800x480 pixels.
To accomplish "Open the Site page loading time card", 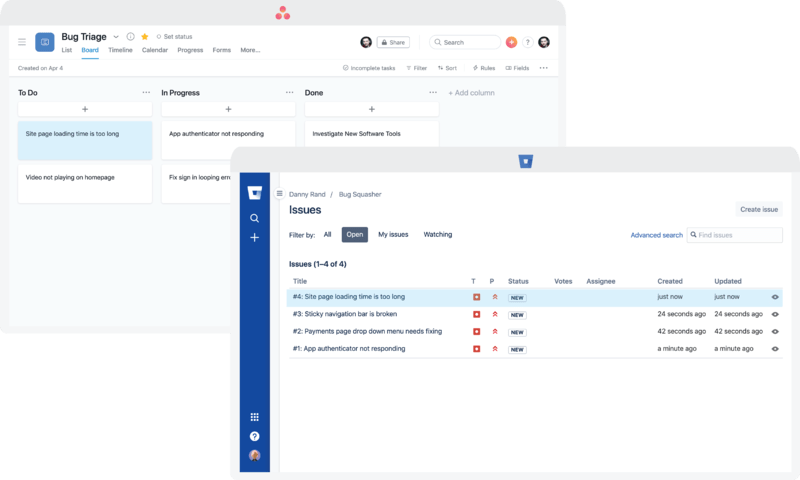I will (x=85, y=141).
